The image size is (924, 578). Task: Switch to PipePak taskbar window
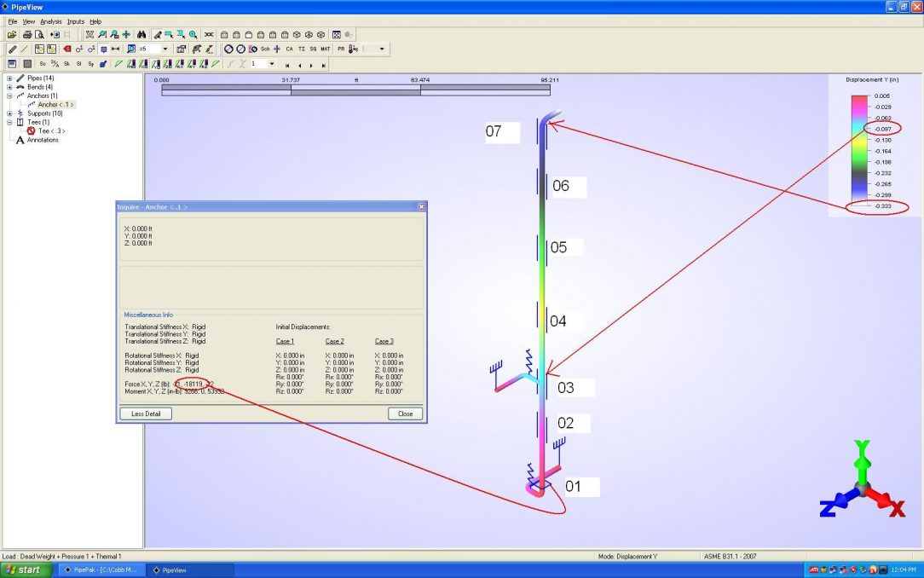coord(101,569)
